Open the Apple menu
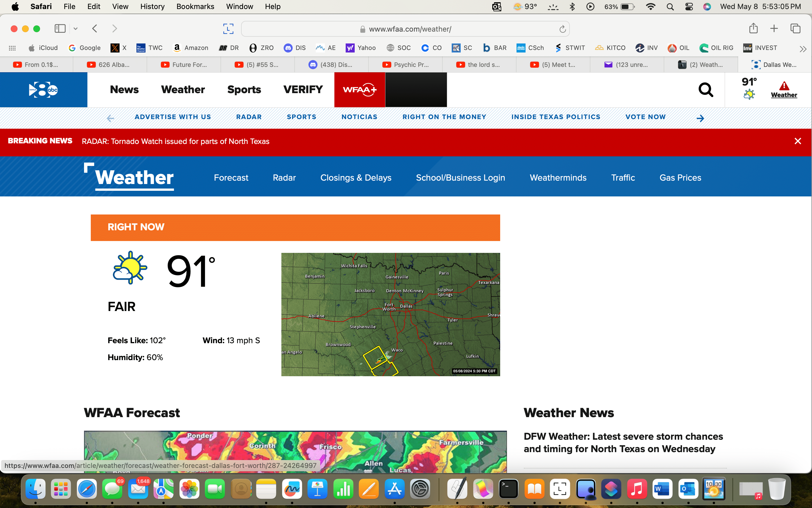The height and width of the screenshot is (508, 812). tap(15, 6)
